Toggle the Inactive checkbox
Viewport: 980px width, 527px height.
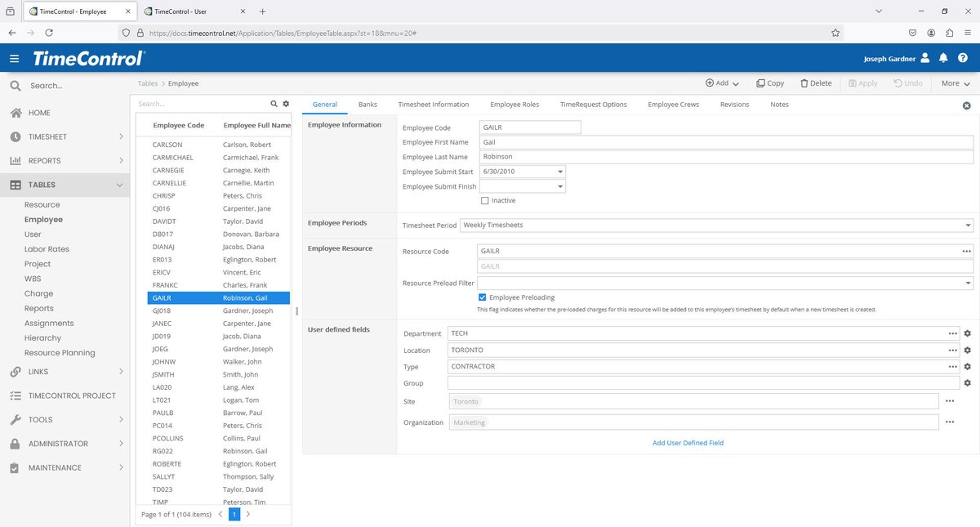point(485,200)
